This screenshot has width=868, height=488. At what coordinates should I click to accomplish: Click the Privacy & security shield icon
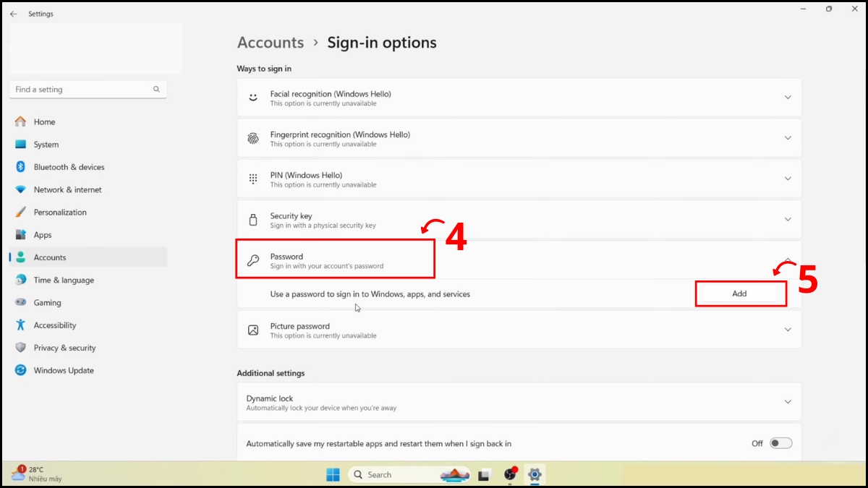[x=20, y=348]
